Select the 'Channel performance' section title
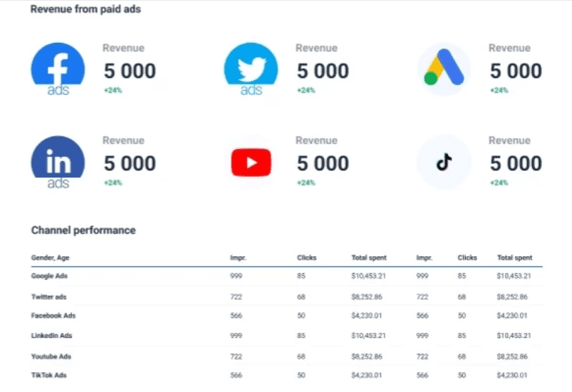Viewport: 572px width, 392px height. [83, 230]
